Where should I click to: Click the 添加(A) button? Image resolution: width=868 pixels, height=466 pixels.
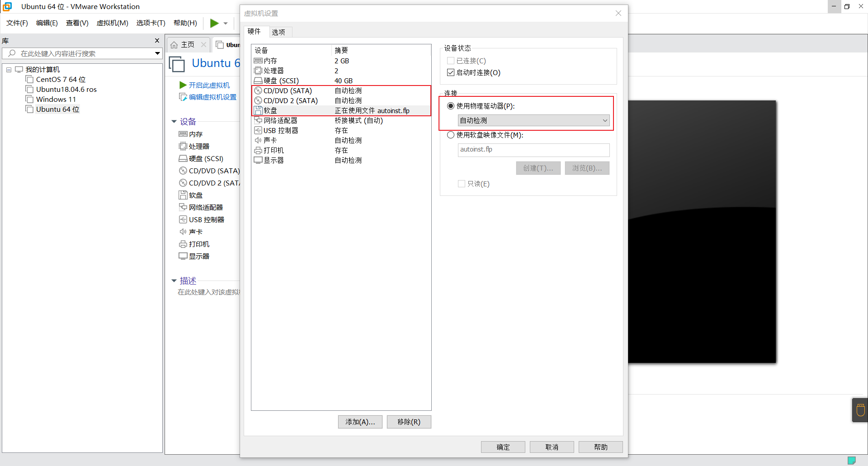(360, 422)
